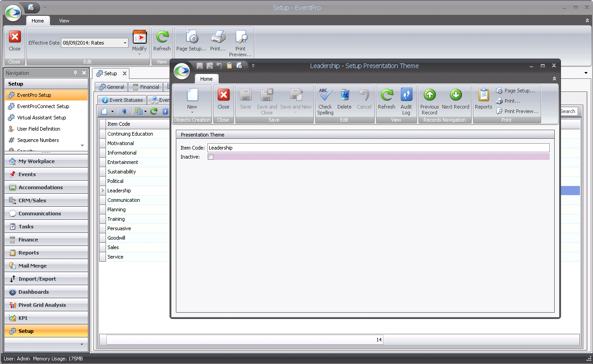The image size is (593, 364).
Task: Open the view options dropdown arrow in the Setup grid toolbar
Action: (x=145, y=111)
